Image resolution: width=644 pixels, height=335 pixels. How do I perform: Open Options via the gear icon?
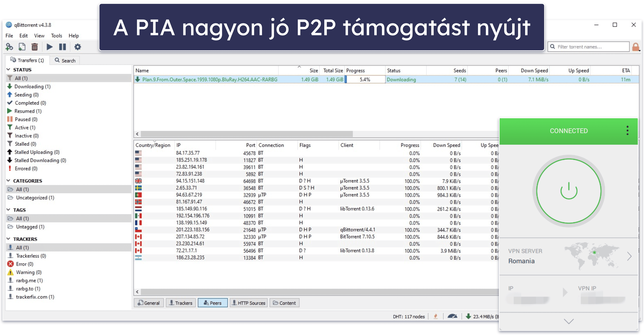tap(78, 47)
